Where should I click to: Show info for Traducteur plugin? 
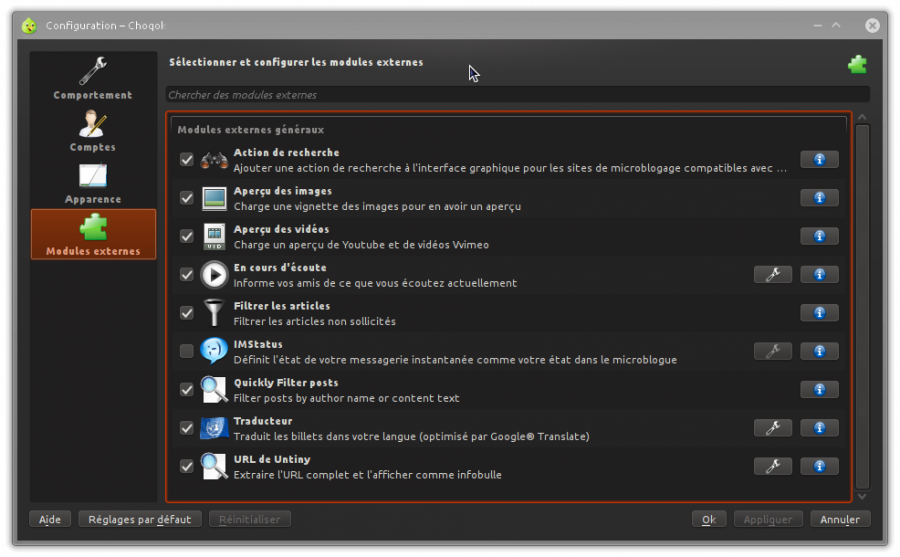coord(820,428)
